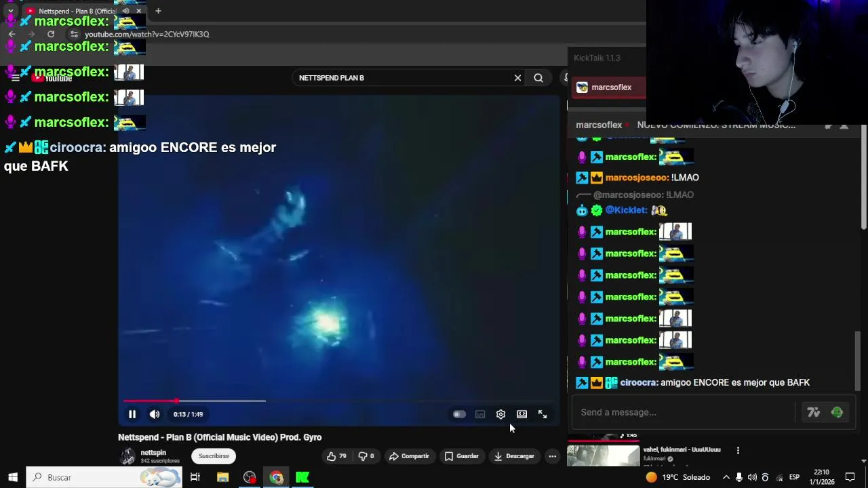This screenshot has height=488, width=868.
Task: Click the KickTalk chat scrollbar
Action: (x=859, y=361)
